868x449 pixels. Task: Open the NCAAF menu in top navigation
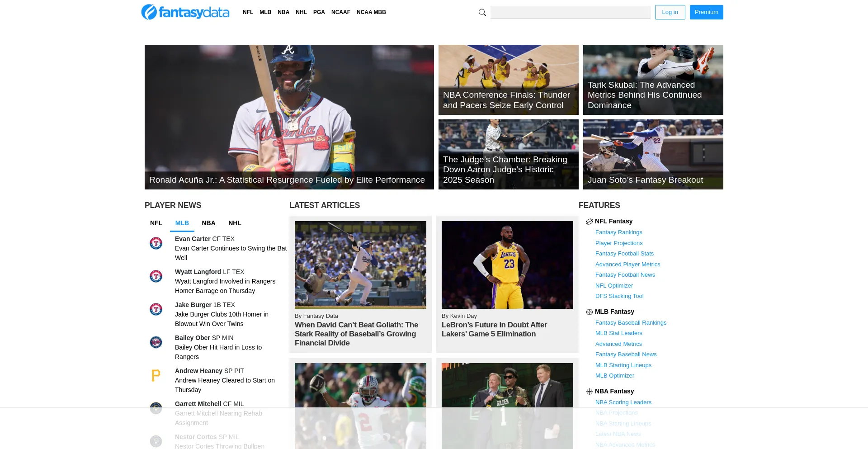pos(340,12)
